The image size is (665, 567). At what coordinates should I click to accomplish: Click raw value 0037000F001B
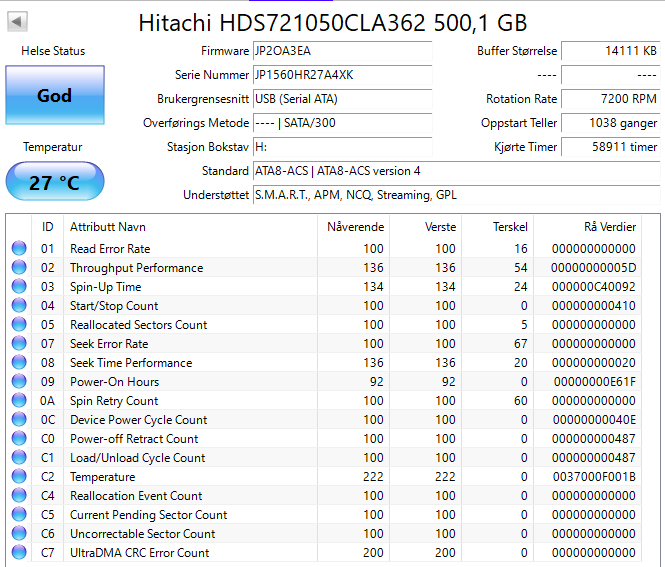[x=594, y=477]
